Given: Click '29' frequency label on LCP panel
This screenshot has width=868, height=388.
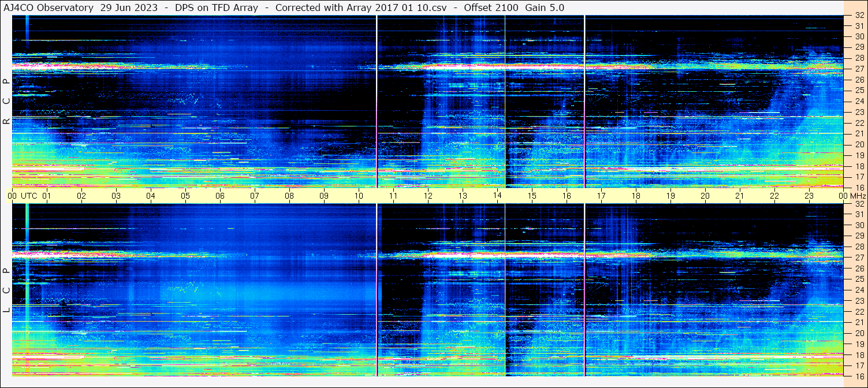Looking at the screenshot, I should point(859,236).
